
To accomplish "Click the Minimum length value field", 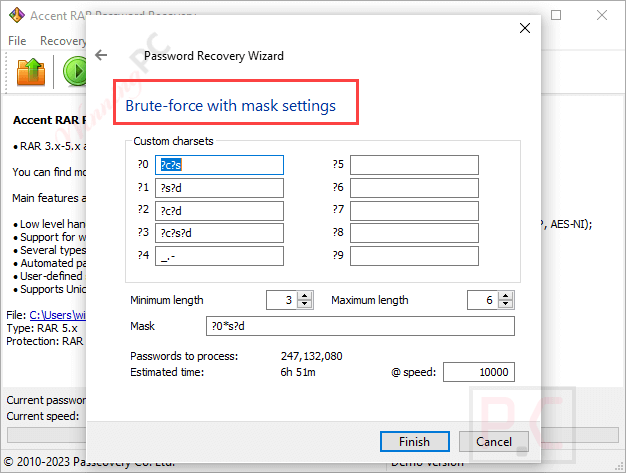I will pyautogui.click(x=281, y=300).
